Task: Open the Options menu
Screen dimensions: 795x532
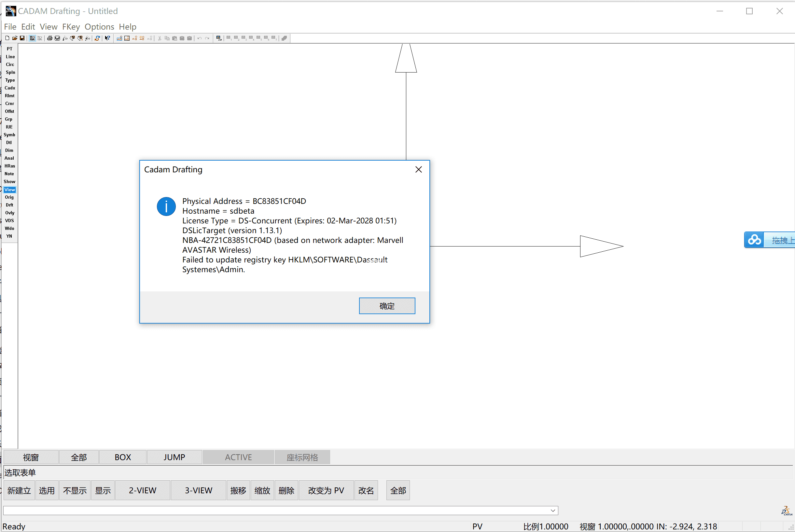Action: [99, 27]
